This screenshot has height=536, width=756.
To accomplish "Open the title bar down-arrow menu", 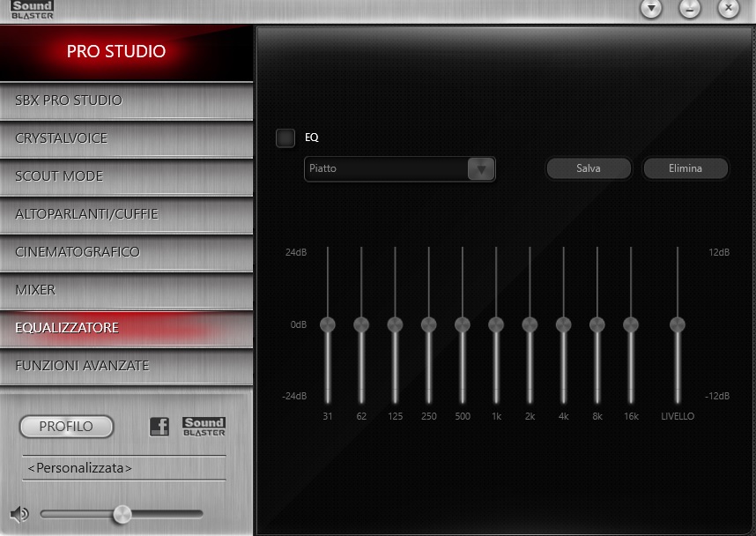I will 651,8.
